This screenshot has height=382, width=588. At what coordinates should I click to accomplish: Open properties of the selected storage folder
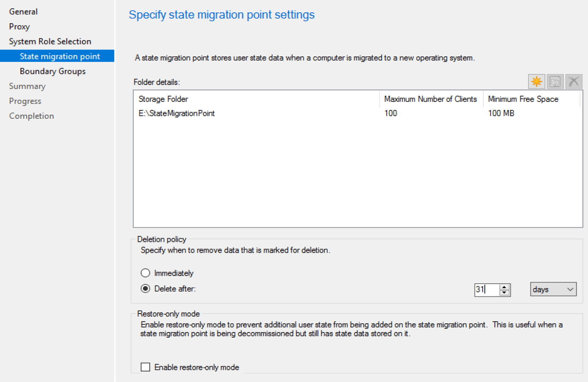pos(554,81)
